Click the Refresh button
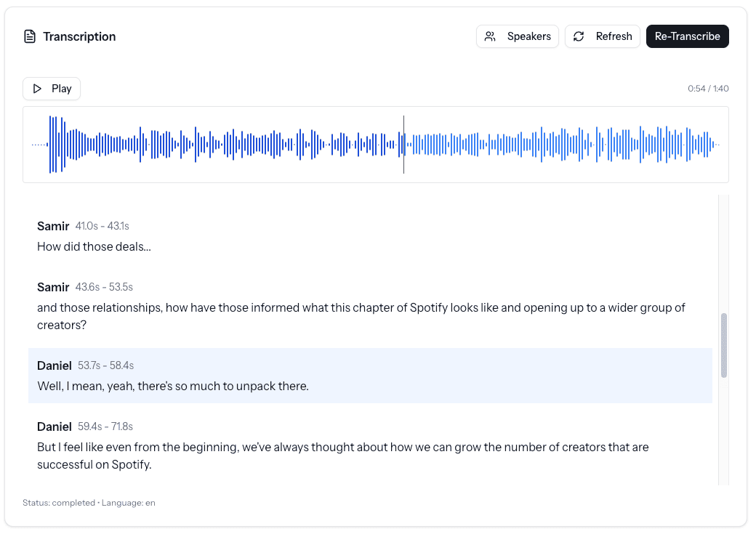The height and width of the screenshot is (534, 756). point(602,36)
